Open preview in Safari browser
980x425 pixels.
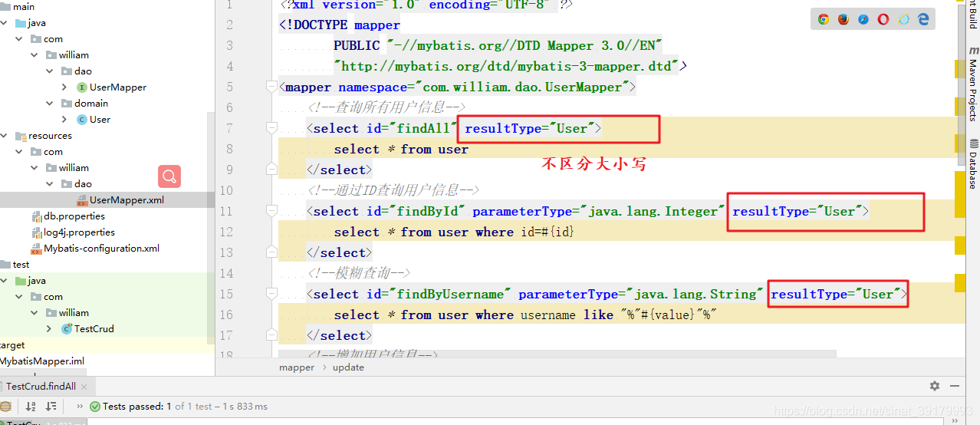tap(863, 19)
